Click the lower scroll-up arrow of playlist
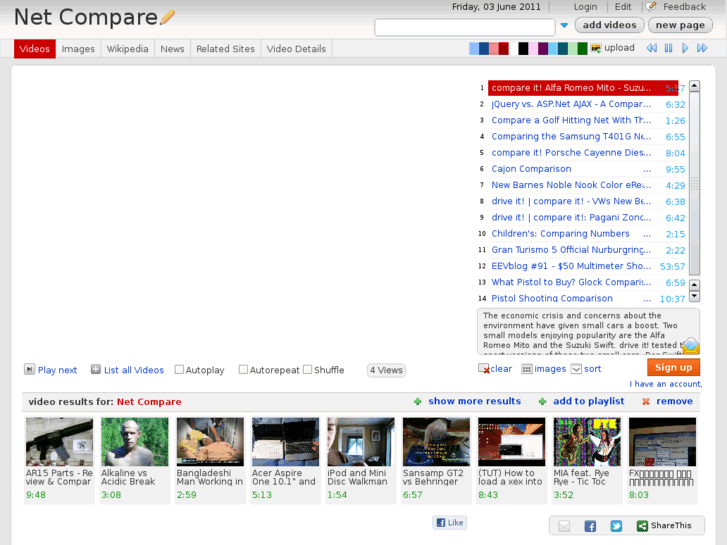The height and width of the screenshot is (545, 727). tap(694, 285)
